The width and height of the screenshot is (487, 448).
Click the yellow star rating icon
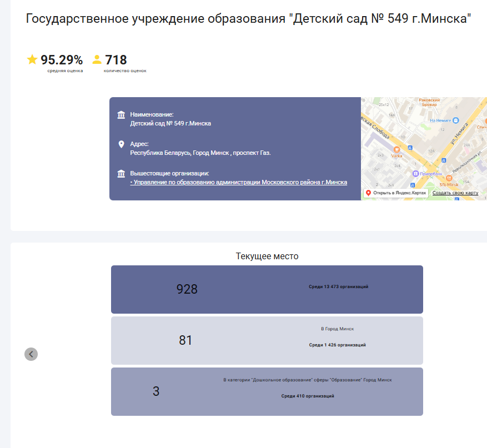point(32,59)
